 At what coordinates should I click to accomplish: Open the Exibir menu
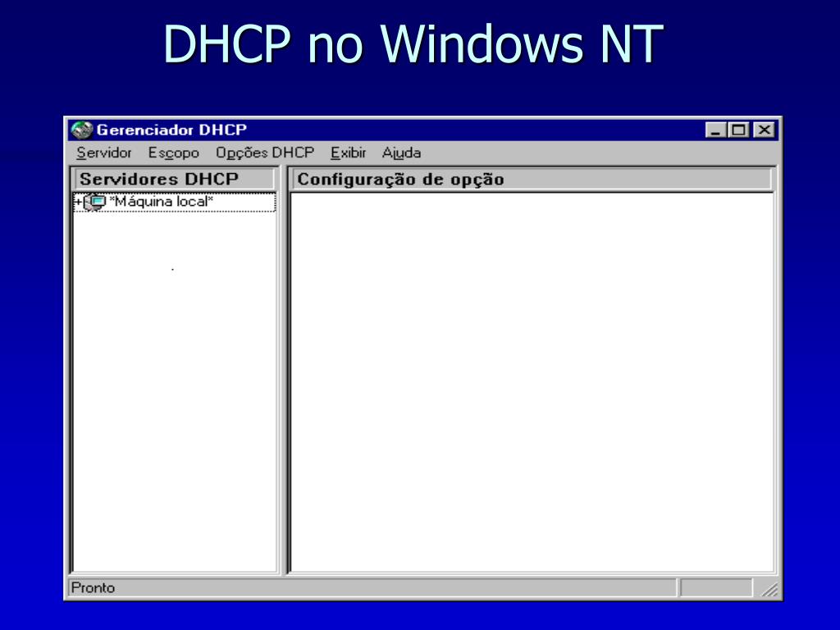pos(348,153)
